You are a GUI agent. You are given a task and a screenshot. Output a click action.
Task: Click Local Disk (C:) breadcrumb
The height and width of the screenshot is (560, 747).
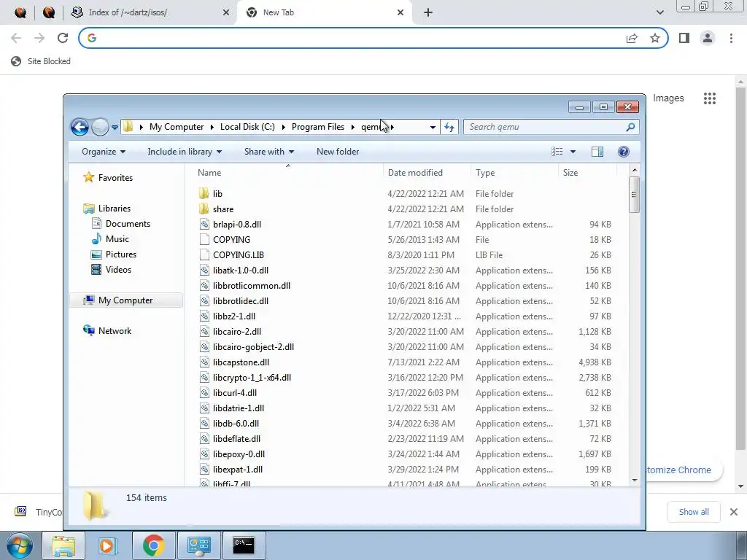[247, 127]
